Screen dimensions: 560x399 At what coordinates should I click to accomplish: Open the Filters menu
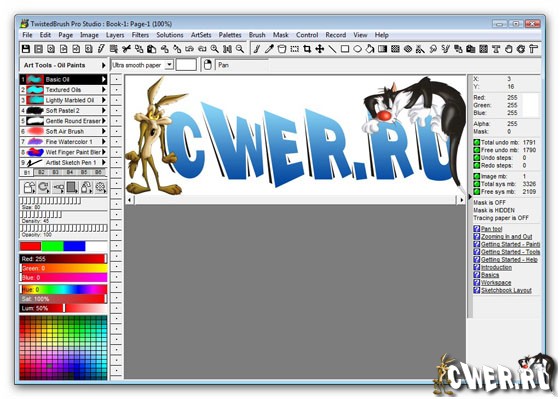(140, 35)
